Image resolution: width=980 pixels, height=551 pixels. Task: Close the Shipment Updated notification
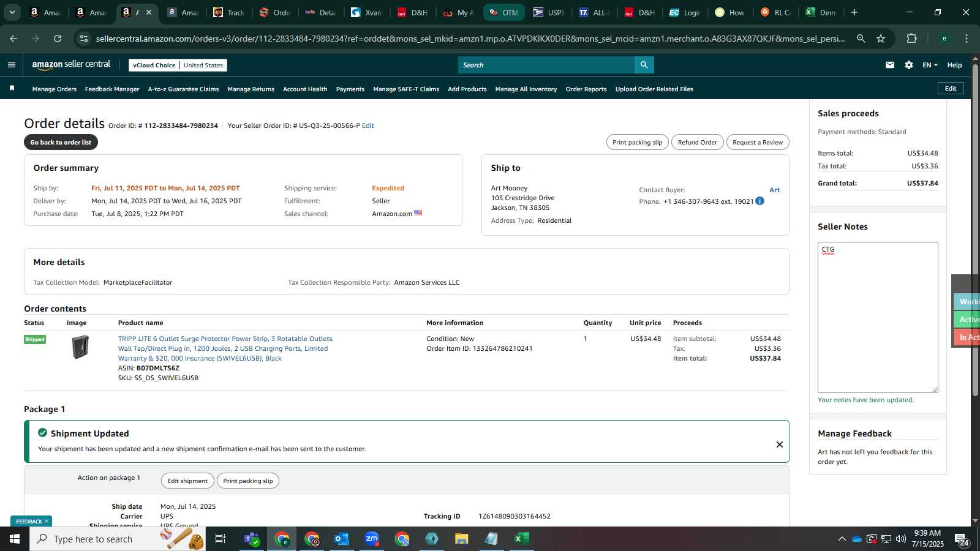780,444
